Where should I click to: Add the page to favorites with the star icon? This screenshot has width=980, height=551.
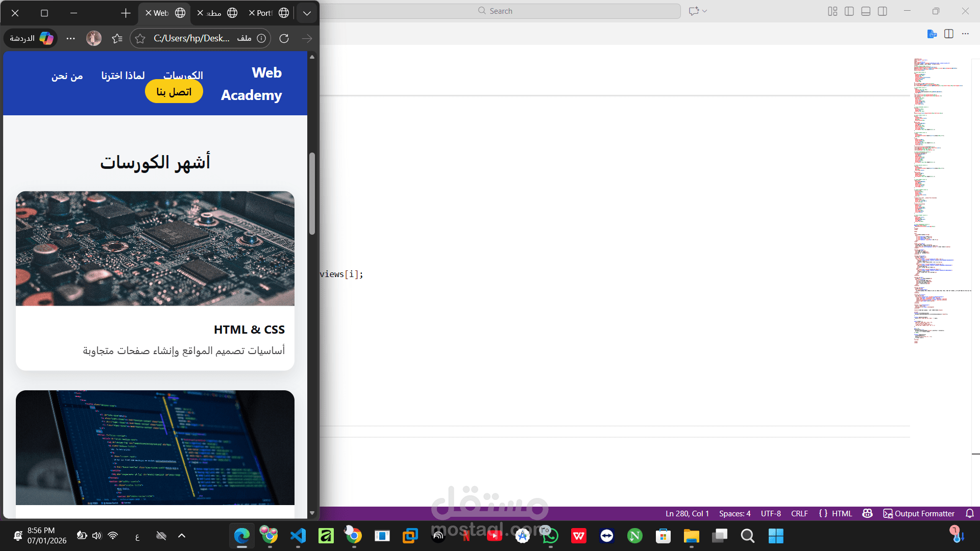140,38
